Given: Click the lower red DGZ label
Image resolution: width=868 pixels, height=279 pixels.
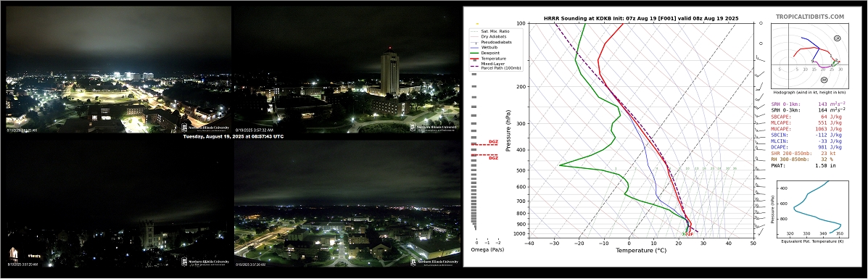Looking at the screenshot, I should [x=493, y=158].
